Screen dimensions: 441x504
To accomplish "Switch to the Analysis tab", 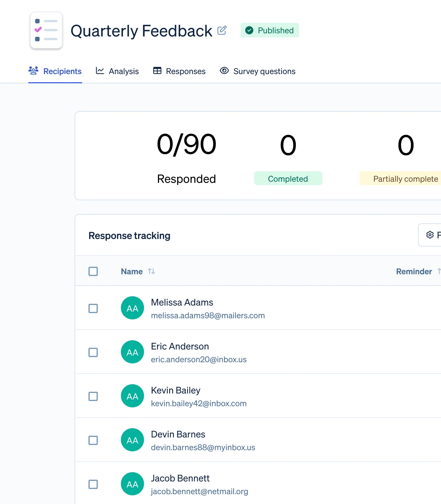I will 117,71.
